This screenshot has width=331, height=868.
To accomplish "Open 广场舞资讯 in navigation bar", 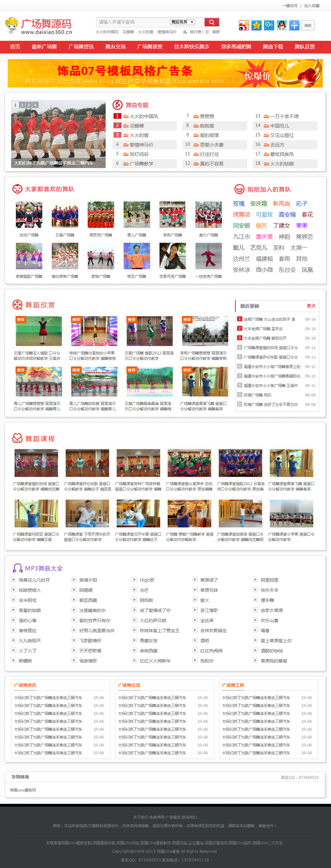I will [x=81, y=47].
